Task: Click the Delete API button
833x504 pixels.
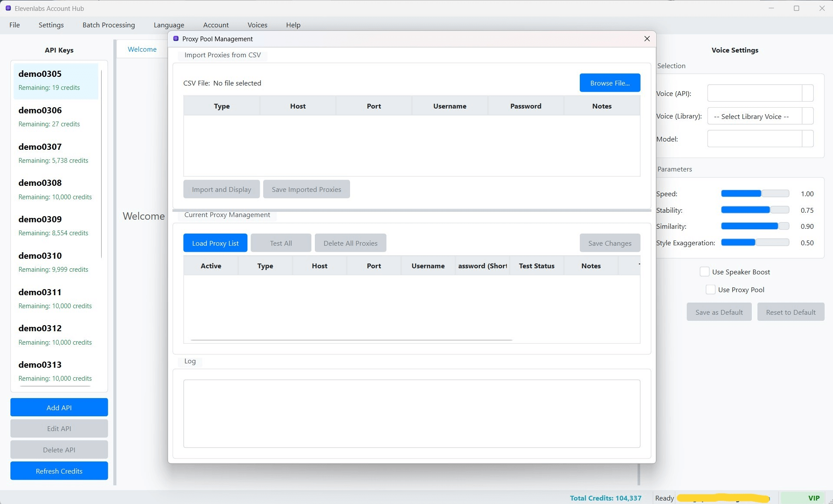Action: (x=59, y=450)
